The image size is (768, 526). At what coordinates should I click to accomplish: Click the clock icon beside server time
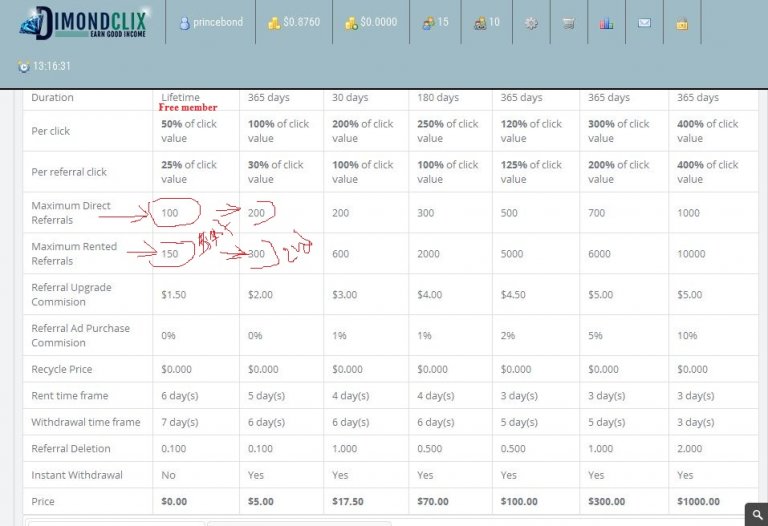(x=23, y=67)
